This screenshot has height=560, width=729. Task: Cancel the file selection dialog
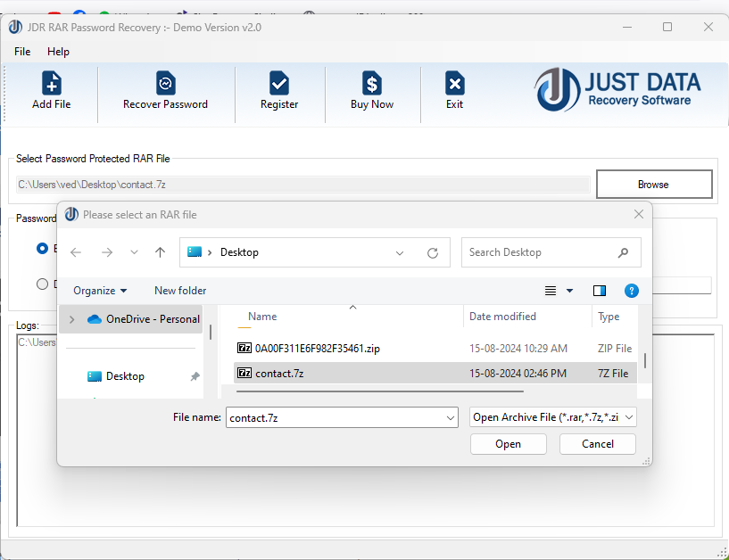(597, 443)
